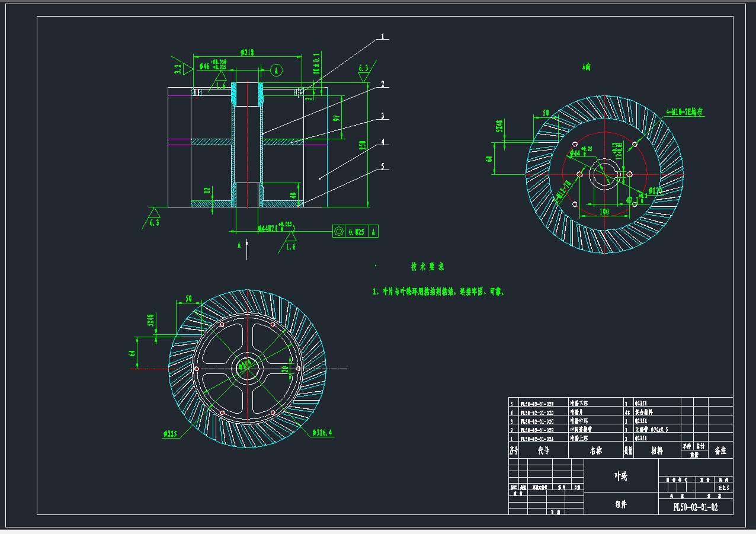756x534 pixels.
Task: Click the 叶轮 title in title block
Action: pos(621,476)
